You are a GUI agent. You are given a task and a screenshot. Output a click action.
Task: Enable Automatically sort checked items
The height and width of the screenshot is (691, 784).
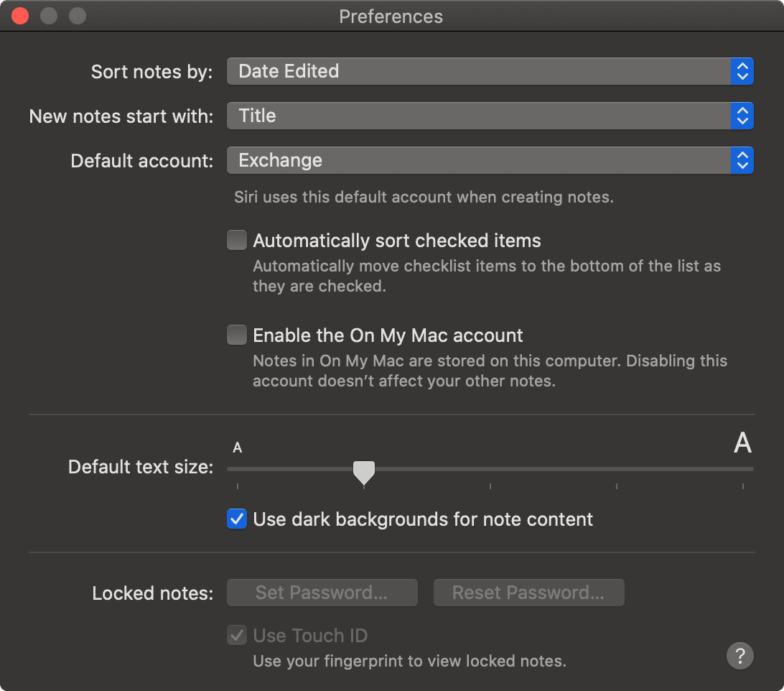coord(237,240)
